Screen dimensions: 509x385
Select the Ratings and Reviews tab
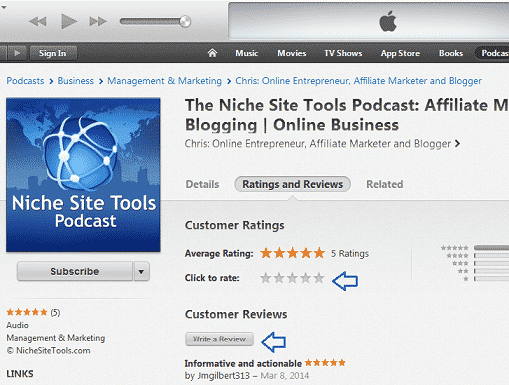click(x=292, y=184)
